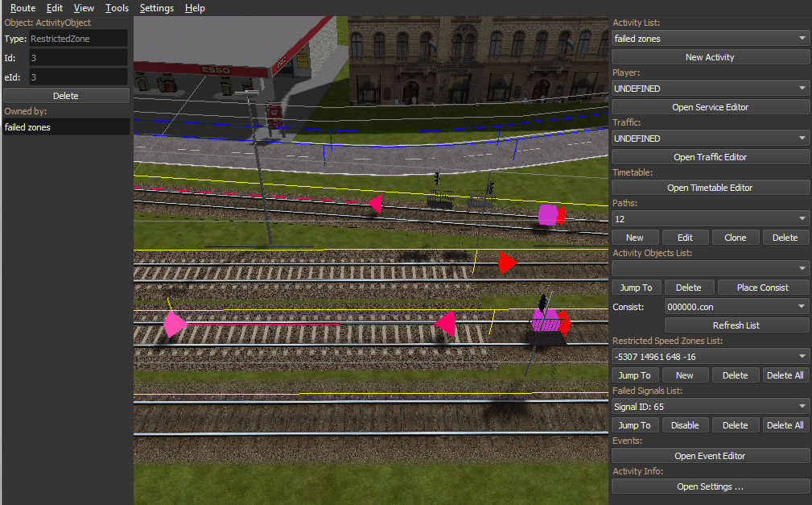Screen dimensions: 812x505
Task: Open the Settings menu
Action: click(x=156, y=8)
